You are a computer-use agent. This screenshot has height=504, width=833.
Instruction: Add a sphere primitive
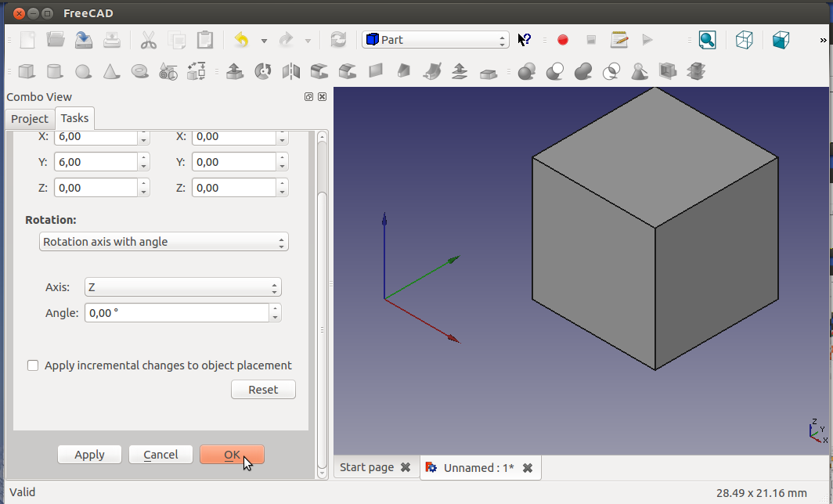point(83,72)
